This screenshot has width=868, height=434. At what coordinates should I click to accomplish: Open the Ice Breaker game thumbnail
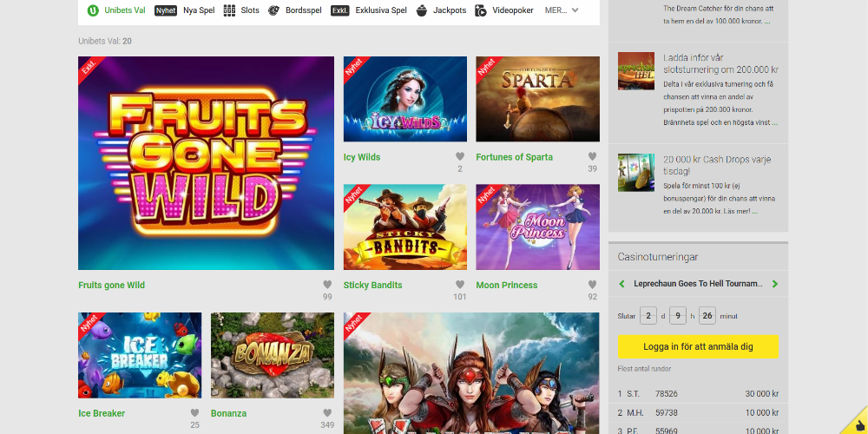coord(140,355)
